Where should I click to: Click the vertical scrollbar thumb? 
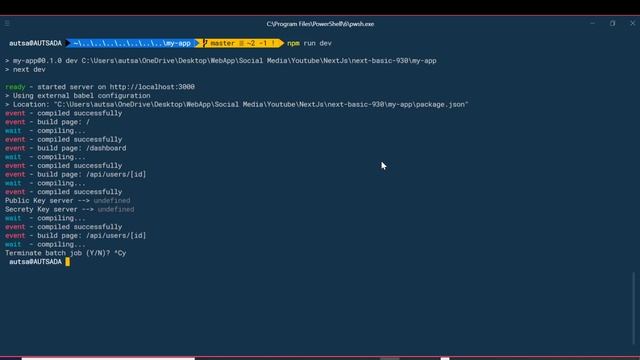point(634,309)
